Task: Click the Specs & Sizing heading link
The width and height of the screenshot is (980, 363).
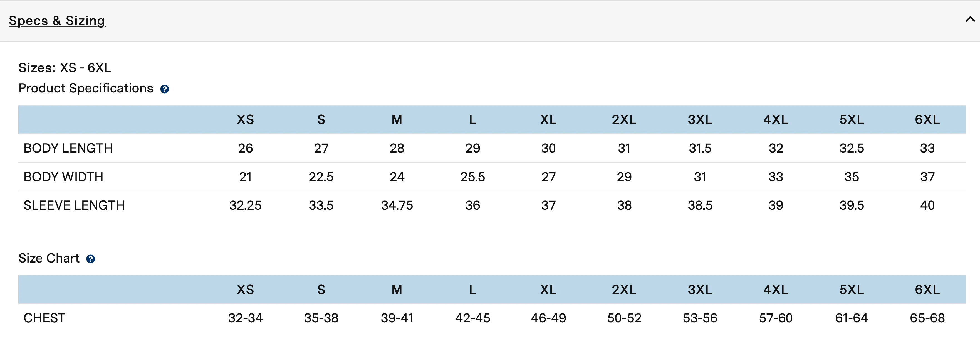Action: [57, 21]
